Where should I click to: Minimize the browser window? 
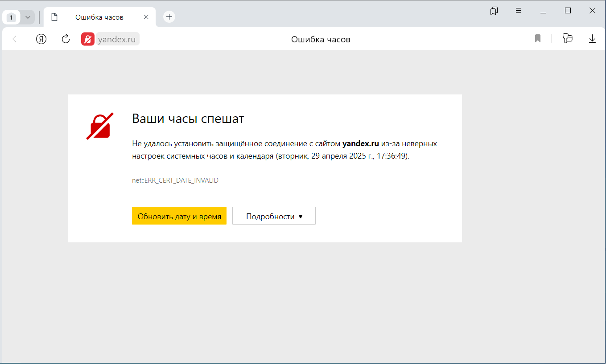(543, 11)
